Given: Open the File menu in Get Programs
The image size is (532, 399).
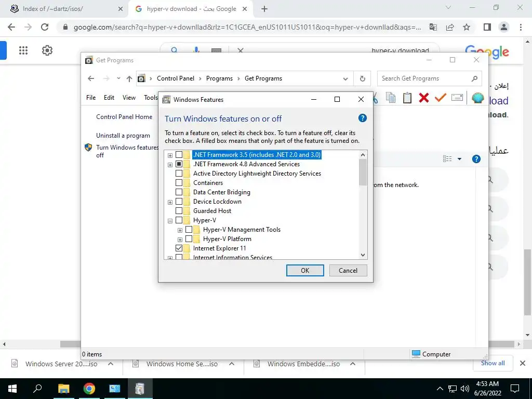Looking at the screenshot, I should pyautogui.click(x=91, y=98).
